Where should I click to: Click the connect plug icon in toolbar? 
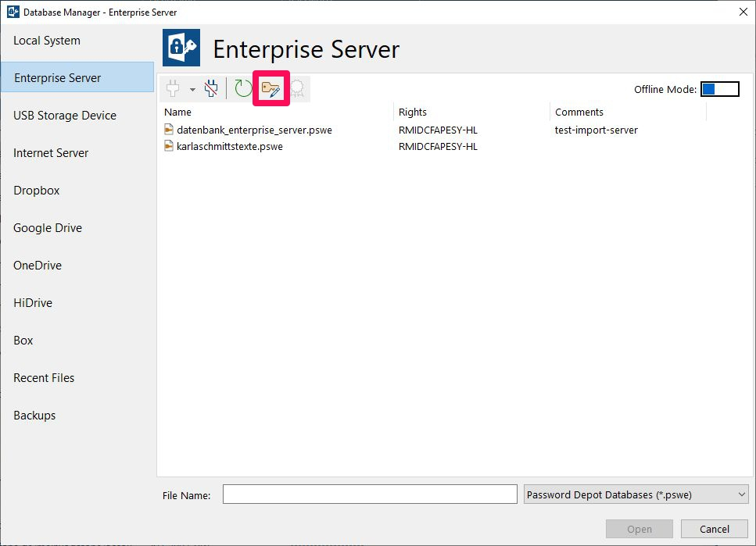tap(173, 89)
